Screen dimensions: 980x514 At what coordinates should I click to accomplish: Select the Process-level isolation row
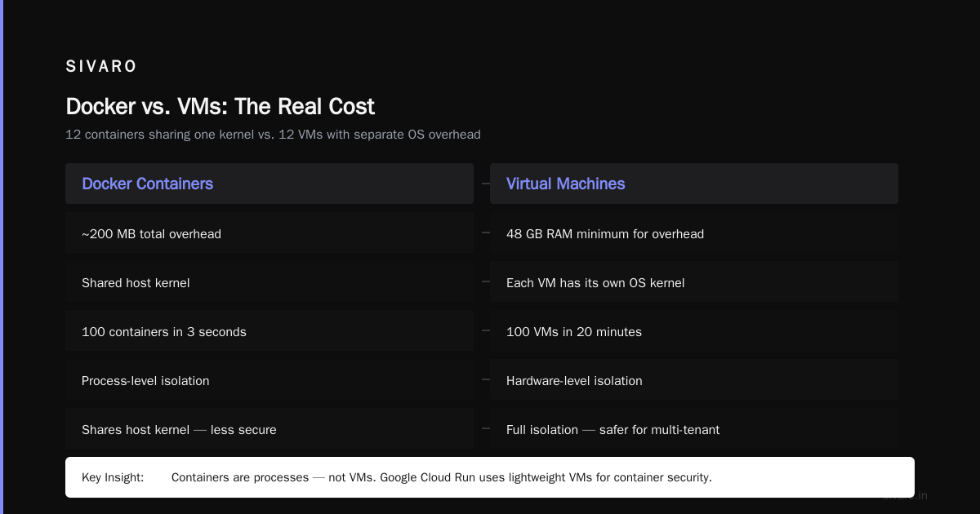[269, 380]
